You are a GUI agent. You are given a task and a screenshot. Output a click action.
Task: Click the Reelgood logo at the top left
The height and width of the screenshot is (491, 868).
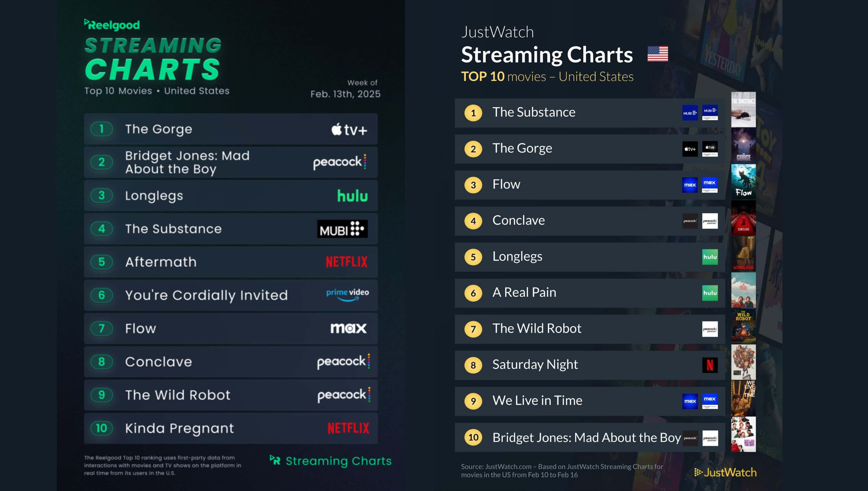(112, 25)
